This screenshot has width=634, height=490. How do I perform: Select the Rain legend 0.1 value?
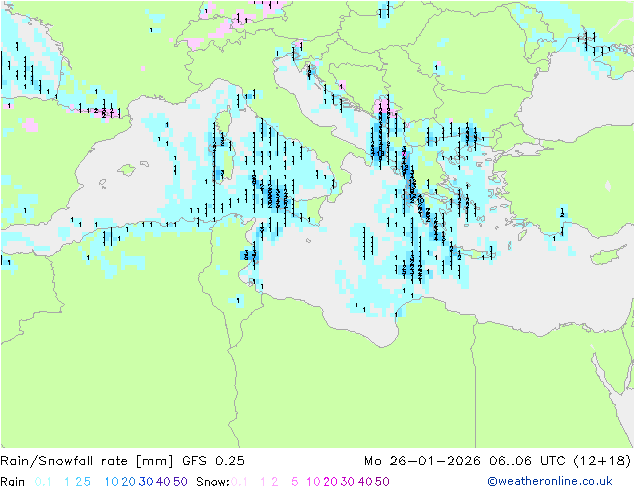coord(43,482)
